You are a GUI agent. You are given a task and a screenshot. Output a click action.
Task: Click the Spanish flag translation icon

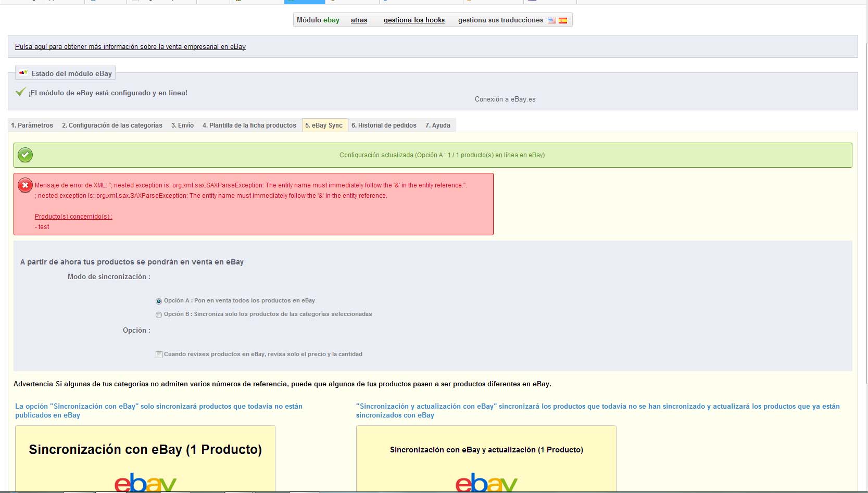[x=563, y=20]
